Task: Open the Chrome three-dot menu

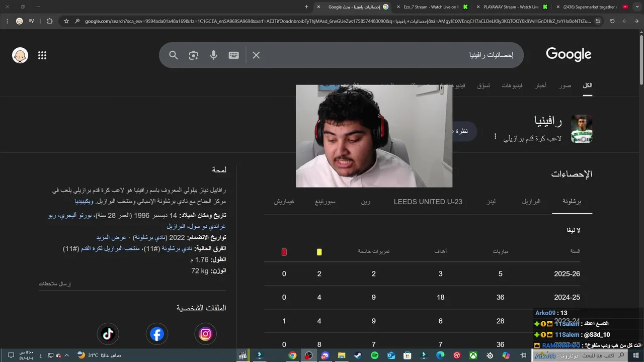Action: [x=7, y=21]
